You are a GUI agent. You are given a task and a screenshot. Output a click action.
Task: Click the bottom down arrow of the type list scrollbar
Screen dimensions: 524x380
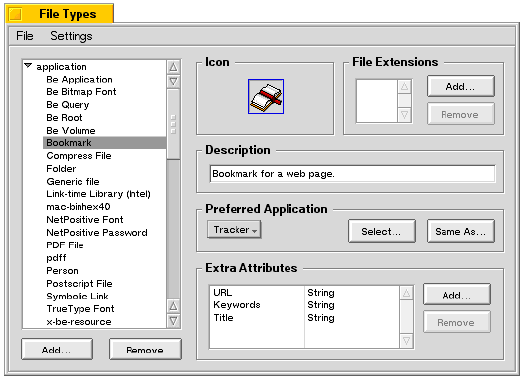(x=173, y=321)
